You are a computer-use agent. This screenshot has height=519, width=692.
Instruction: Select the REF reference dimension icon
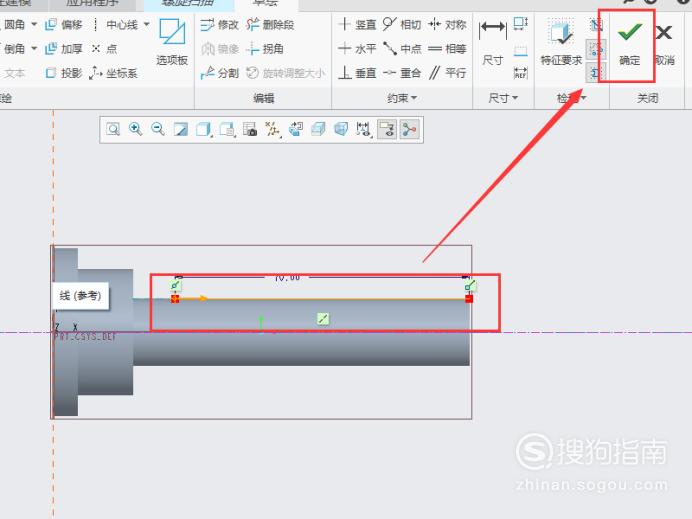pos(521,73)
